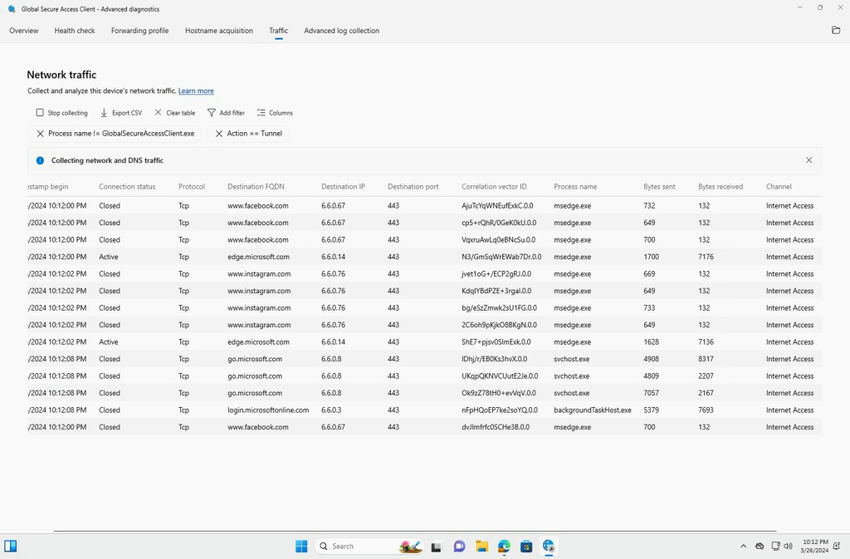Show hidden system tray icons

[x=743, y=546]
